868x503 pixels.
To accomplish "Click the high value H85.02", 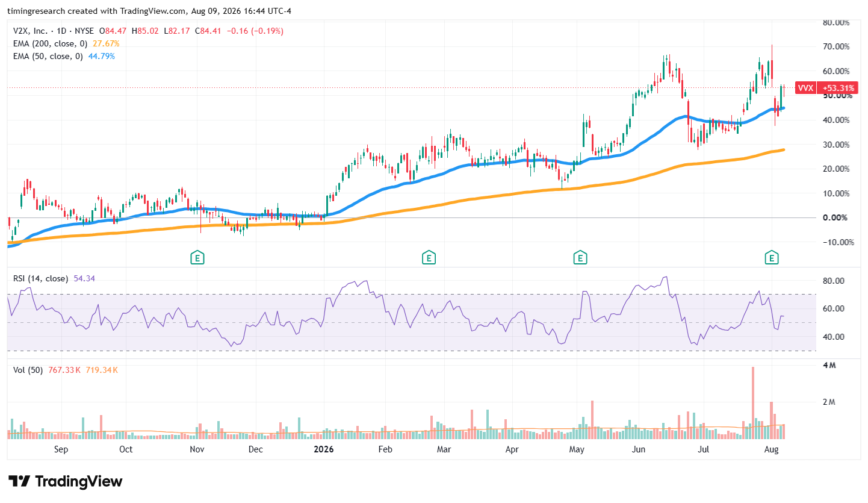I will point(146,31).
